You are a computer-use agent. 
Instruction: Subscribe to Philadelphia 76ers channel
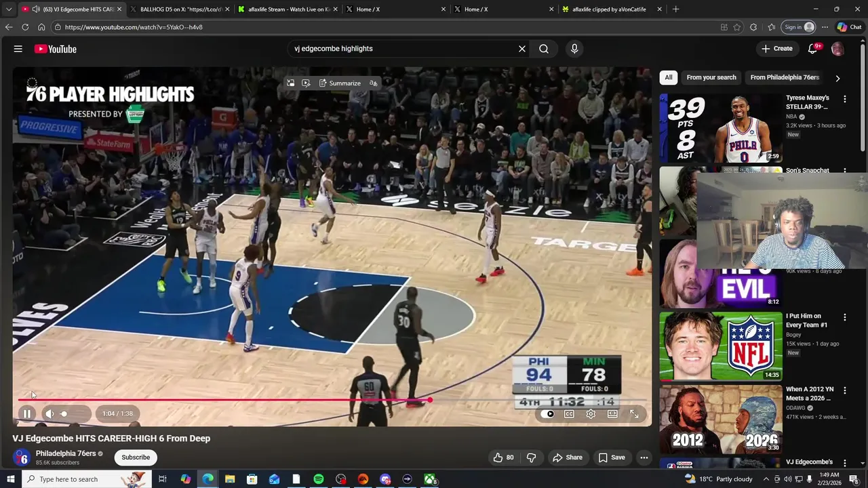136,457
